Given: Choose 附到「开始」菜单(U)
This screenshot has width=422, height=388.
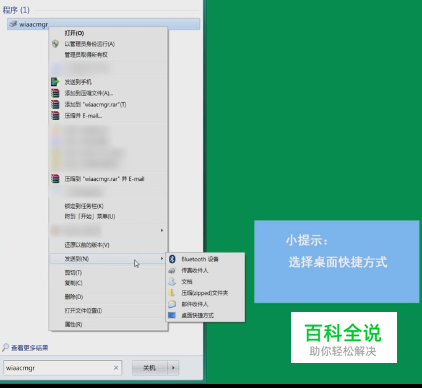Looking at the screenshot, I should [90, 216].
